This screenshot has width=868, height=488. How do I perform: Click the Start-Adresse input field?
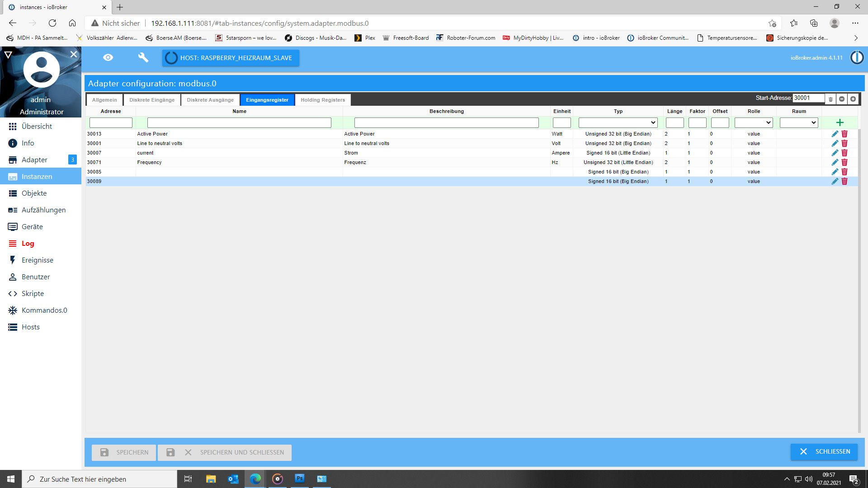[x=808, y=98]
